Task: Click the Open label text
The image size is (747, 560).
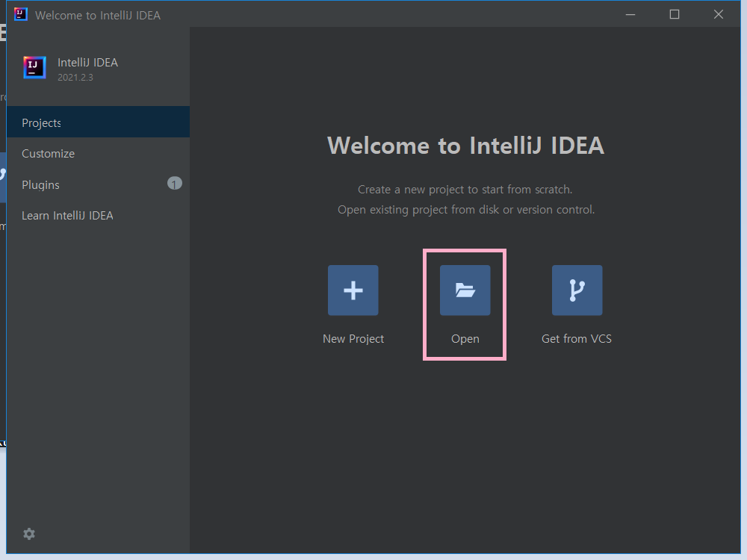Action: pos(465,338)
